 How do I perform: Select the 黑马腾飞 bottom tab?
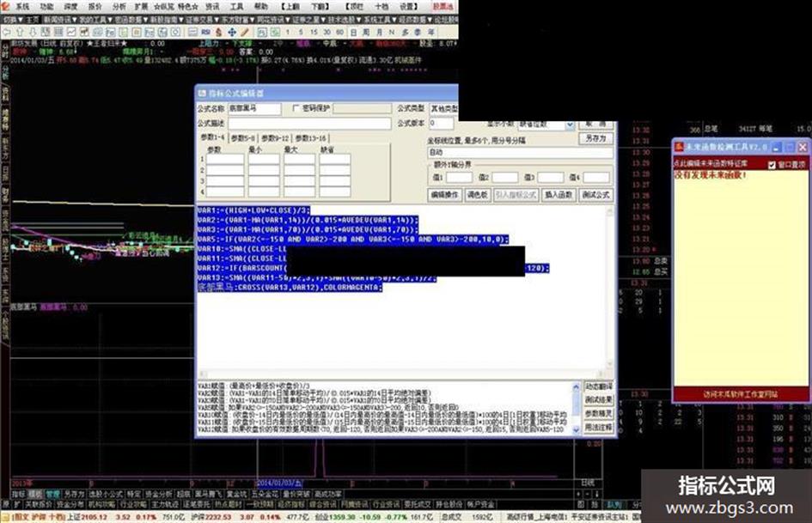point(209,495)
